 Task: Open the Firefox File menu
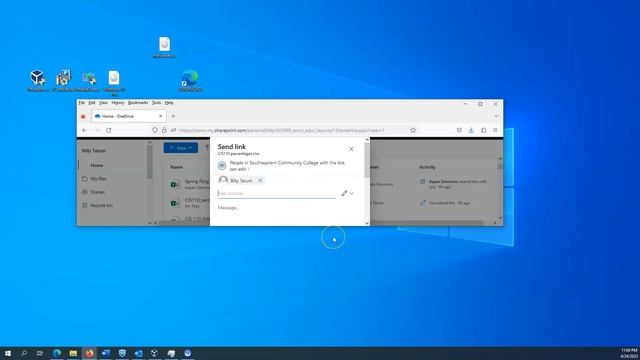82,103
